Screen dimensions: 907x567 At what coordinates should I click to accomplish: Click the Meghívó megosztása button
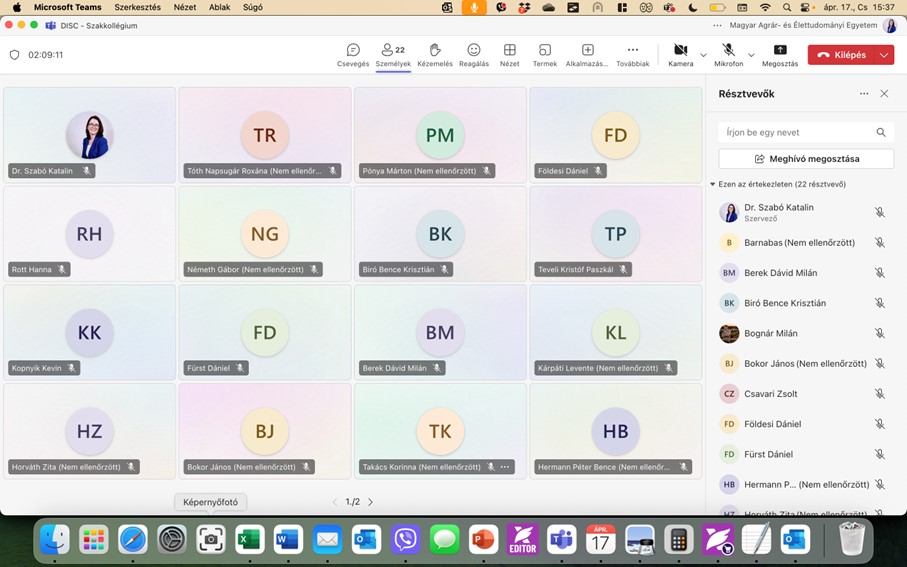pyautogui.click(x=806, y=159)
